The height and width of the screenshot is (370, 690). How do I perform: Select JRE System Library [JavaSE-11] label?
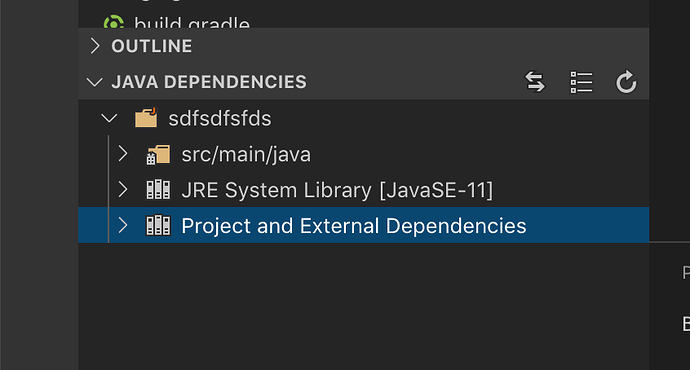point(337,190)
